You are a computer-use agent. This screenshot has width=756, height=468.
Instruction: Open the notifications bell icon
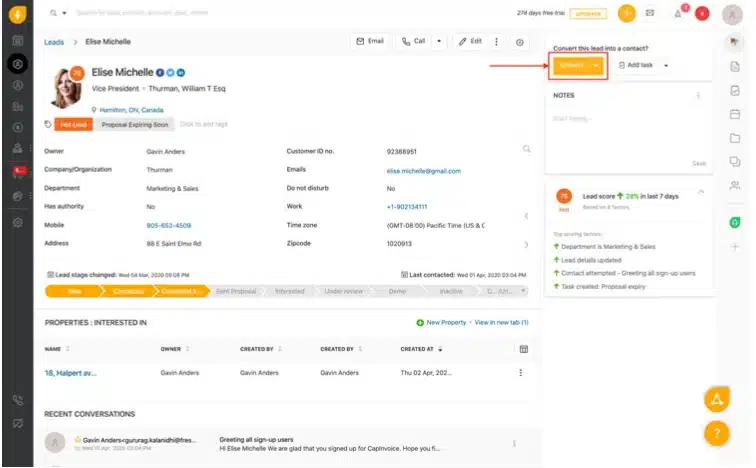pos(678,14)
